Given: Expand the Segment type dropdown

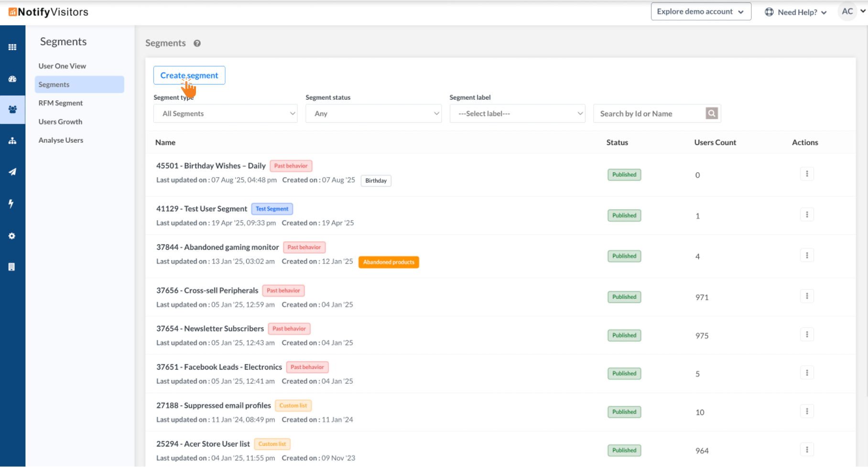Looking at the screenshot, I should click(225, 114).
